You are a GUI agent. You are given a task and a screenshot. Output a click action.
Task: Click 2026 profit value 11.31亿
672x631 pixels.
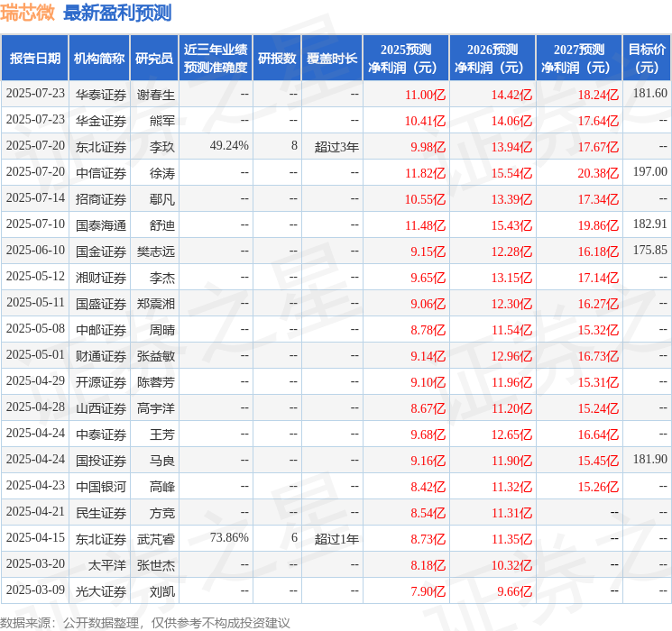[x=511, y=513]
